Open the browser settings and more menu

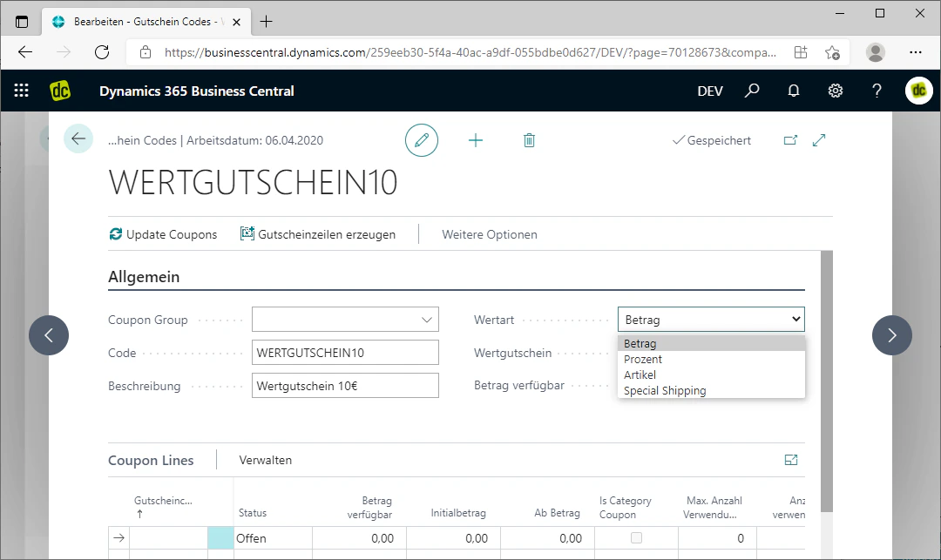click(915, 52)
